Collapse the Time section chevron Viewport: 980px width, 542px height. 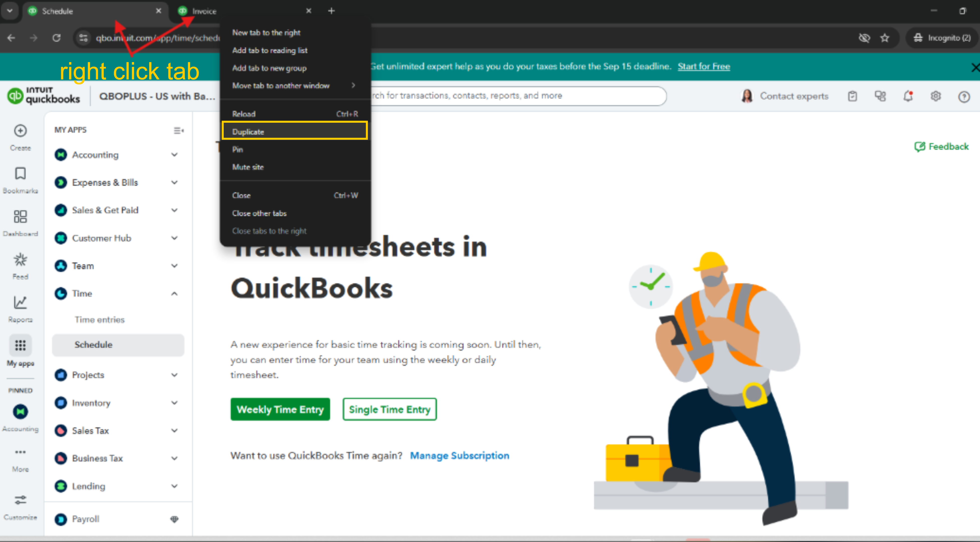174,294
